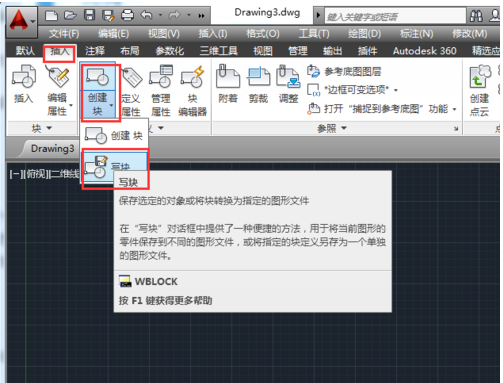The height and width of the screenshot is (383, 503).
Task: Switch to the 插件 ribbon tab
Action: click(367, 51)
